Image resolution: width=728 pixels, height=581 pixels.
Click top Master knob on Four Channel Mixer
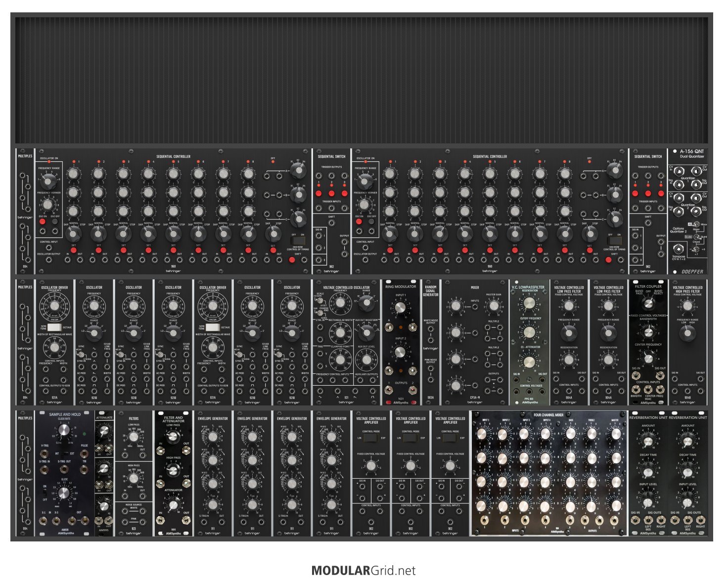coord(616,434)
